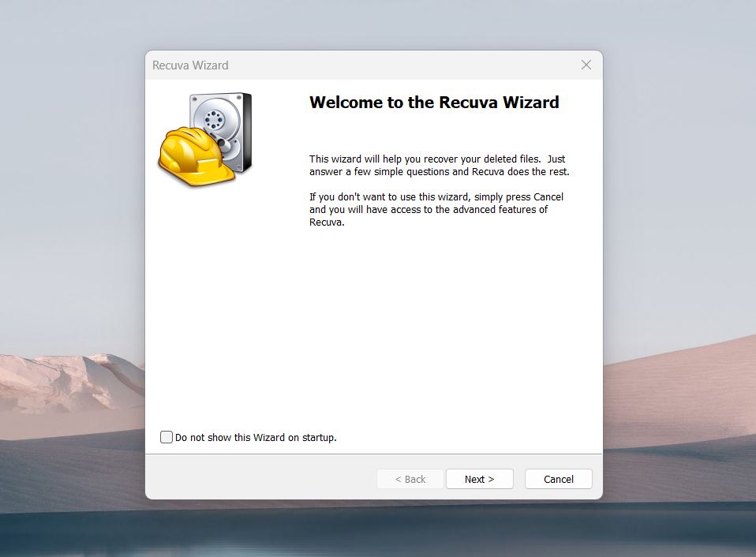The width and height of the screenshot is (756, 557).
Task: Click the Next button in the wizard
Action: (479, 479)
